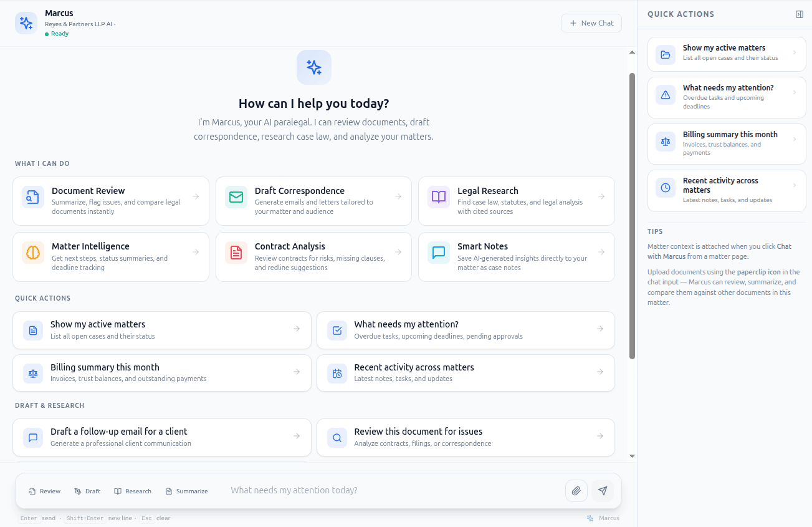Click the Document Review magnifier icon
This screenshot has width=812, height=527.
[x=33, y=197]
